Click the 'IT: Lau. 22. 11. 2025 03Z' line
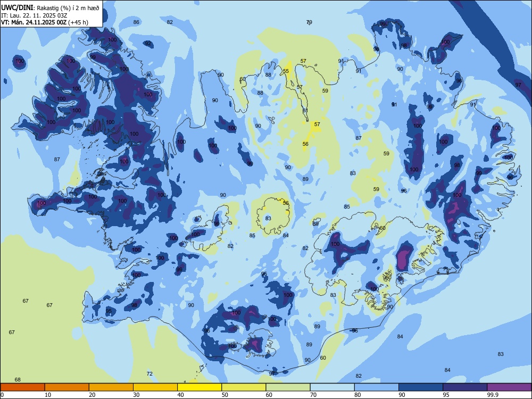The width and height of the screenshot is (532, 399). (34, 15)
